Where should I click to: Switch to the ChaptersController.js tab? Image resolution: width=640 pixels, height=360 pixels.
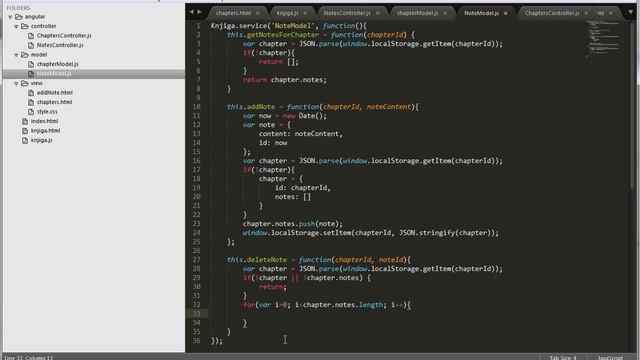(552, 13)
